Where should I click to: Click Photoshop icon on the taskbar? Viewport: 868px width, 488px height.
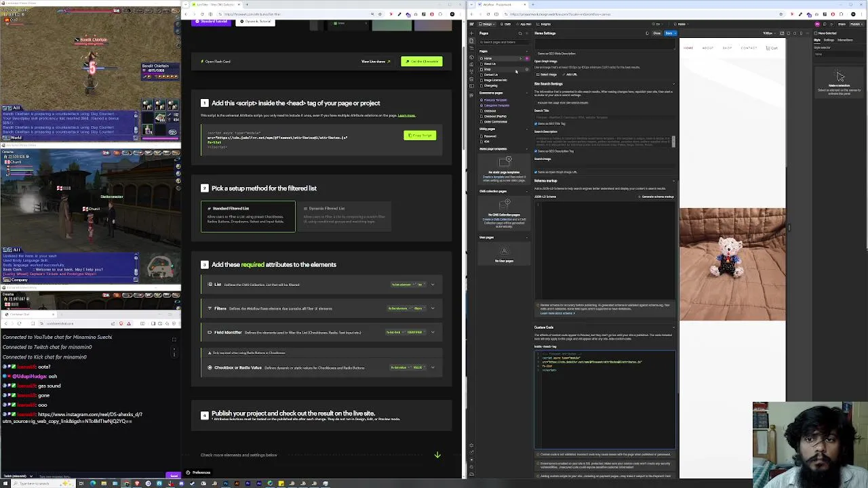click(226, 483)
